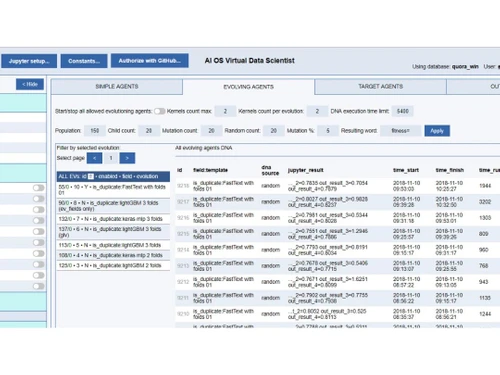The height and width of the screenshot is (375, 500).
Task: Click the page number 1 box
Action: click(x=111, y=158)
